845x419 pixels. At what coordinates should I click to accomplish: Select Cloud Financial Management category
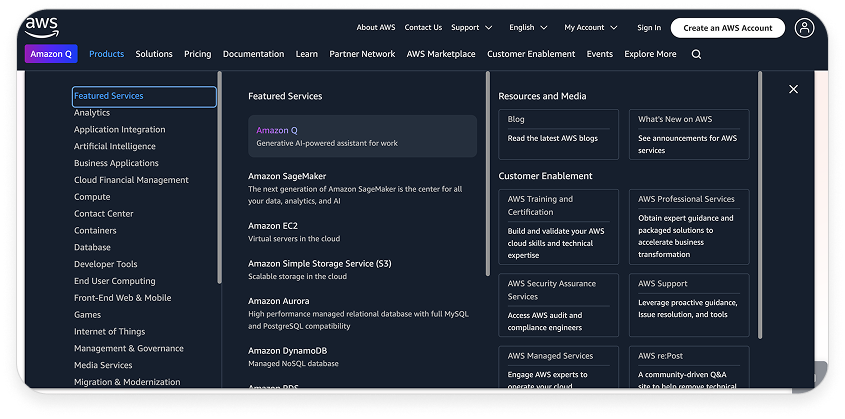click(x=131, y=180)
